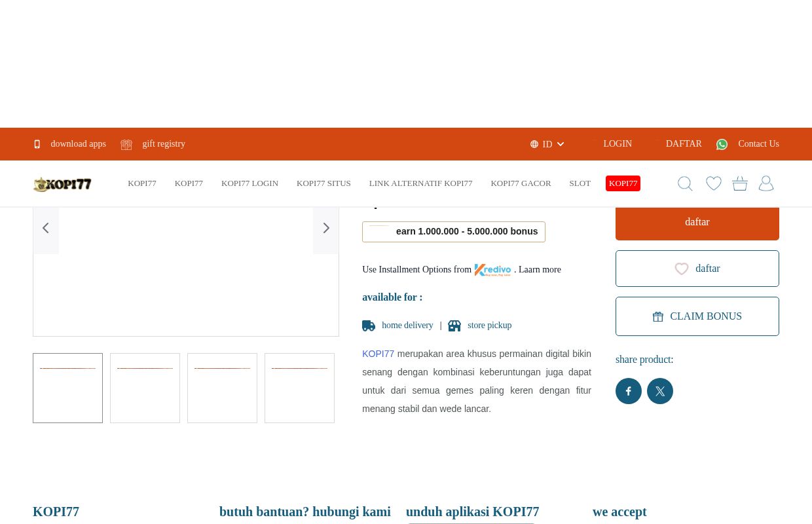Select the fourth product thumbnail
812x524 pixels.
[x=299, y=388]
